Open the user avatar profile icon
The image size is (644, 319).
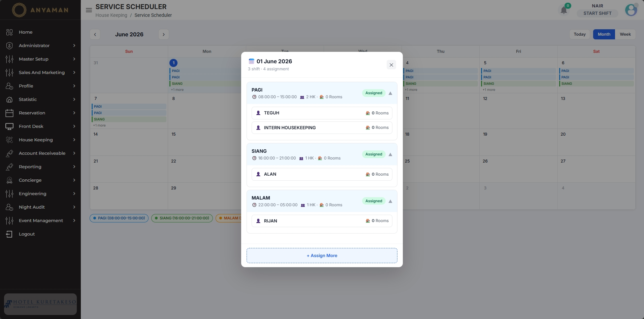631,10
